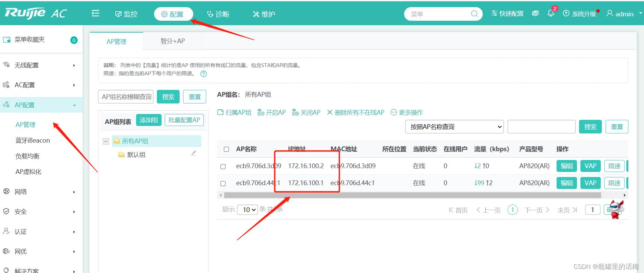Select the 所有AP组 folder
The height and width of the screenshot is (273, 644).
pos(156,141)
